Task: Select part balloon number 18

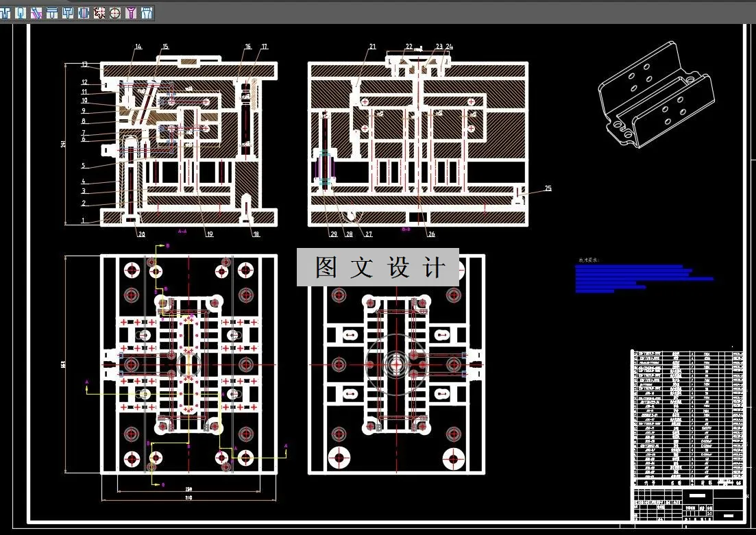Action: click(x=256, y=234)
